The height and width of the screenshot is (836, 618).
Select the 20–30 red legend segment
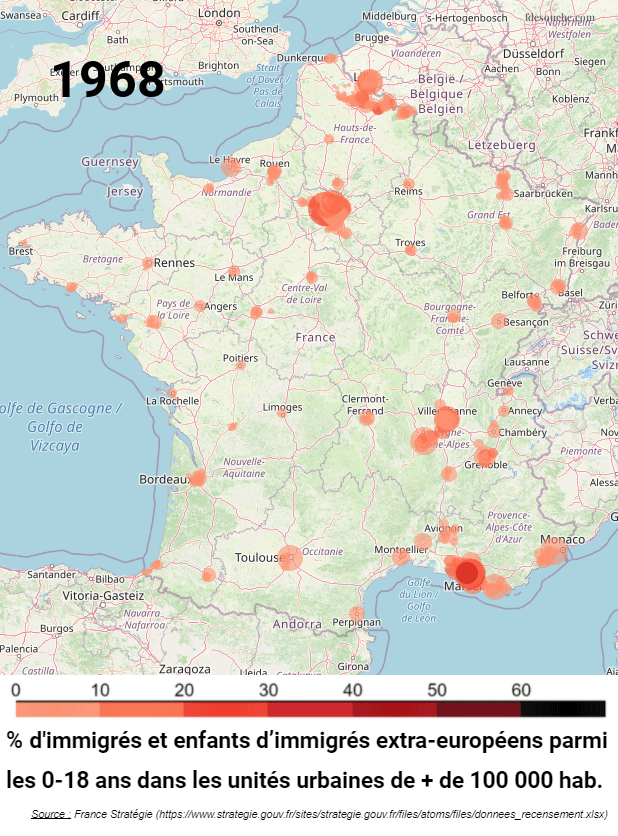pyautogui.click(x=225, y=709)
